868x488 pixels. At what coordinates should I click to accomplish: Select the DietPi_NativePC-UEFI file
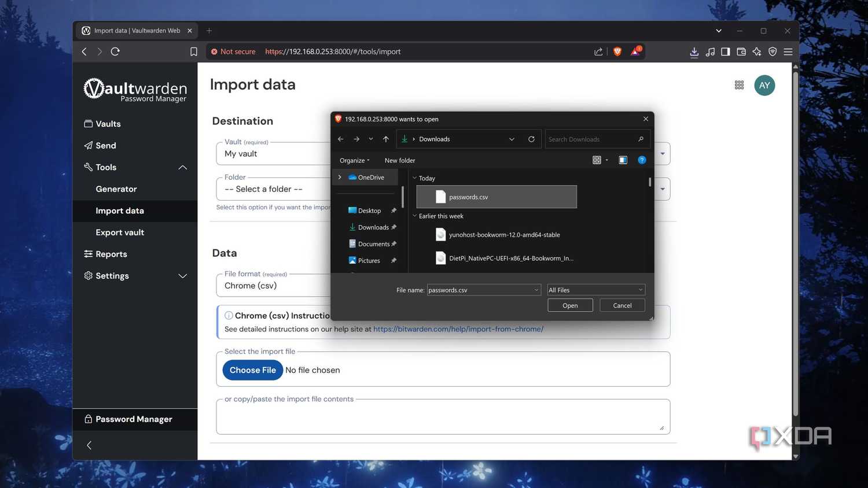(x=496, y=258)
